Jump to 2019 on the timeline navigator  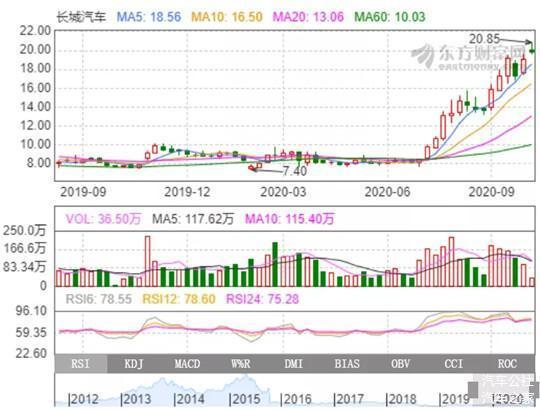(x=455, y=399)
